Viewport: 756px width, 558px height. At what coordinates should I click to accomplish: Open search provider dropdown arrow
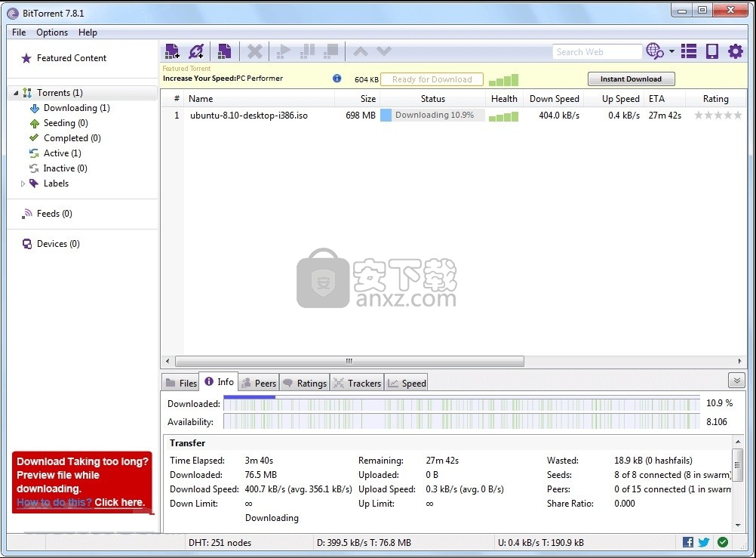(671, 51)
